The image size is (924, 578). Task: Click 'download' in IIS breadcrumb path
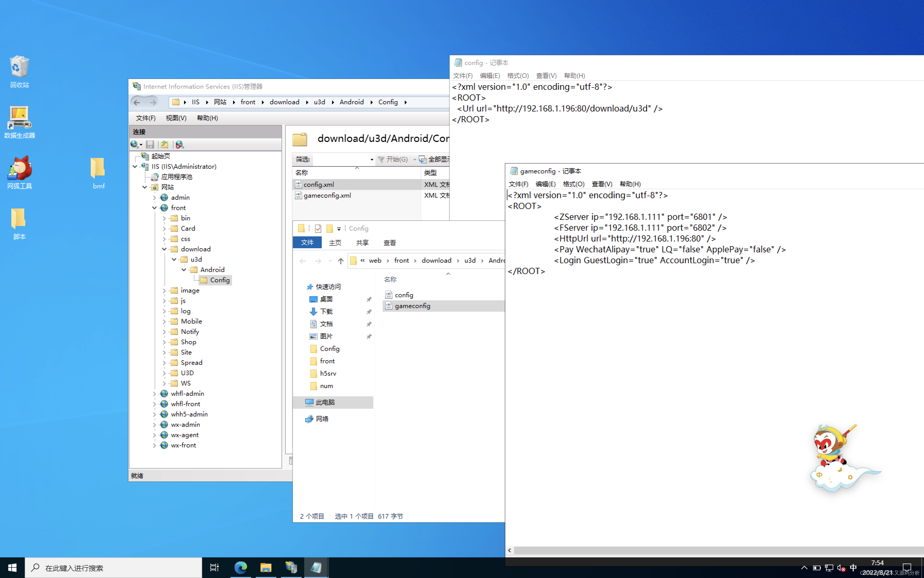[x=284, y=102]
